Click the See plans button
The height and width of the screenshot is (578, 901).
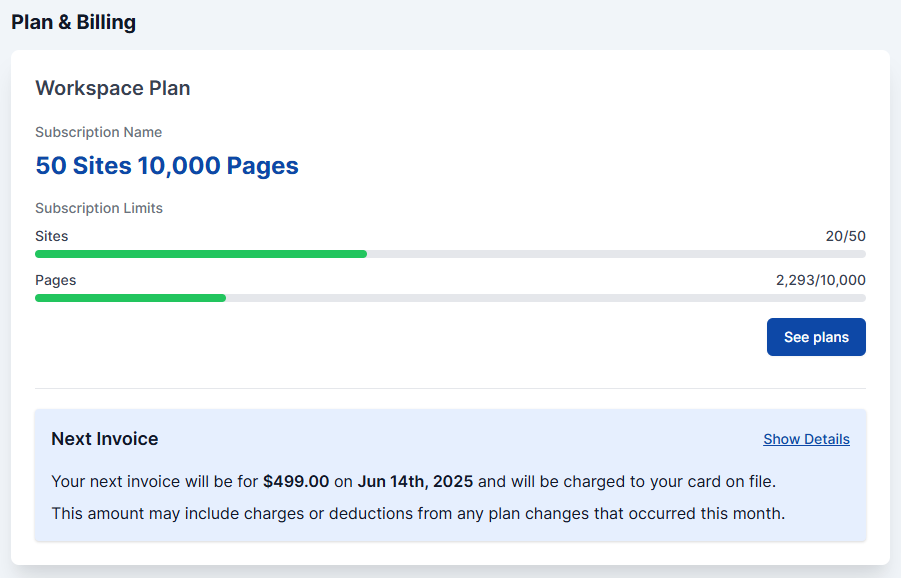coord(816,337)
